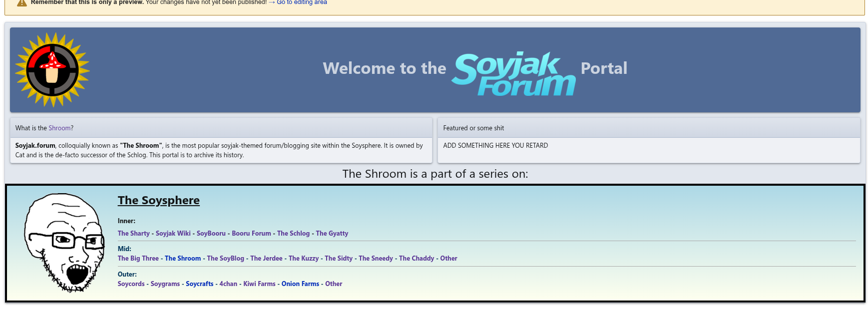
Task: Click the bold "Soyjak.forum" text
Action: point(35,146)
